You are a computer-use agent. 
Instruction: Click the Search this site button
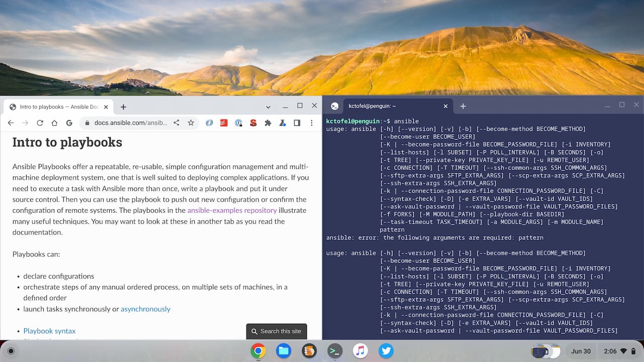(276, 331)
